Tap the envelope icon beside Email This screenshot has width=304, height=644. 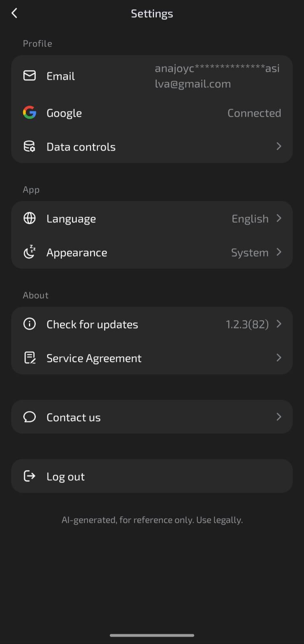29,76
